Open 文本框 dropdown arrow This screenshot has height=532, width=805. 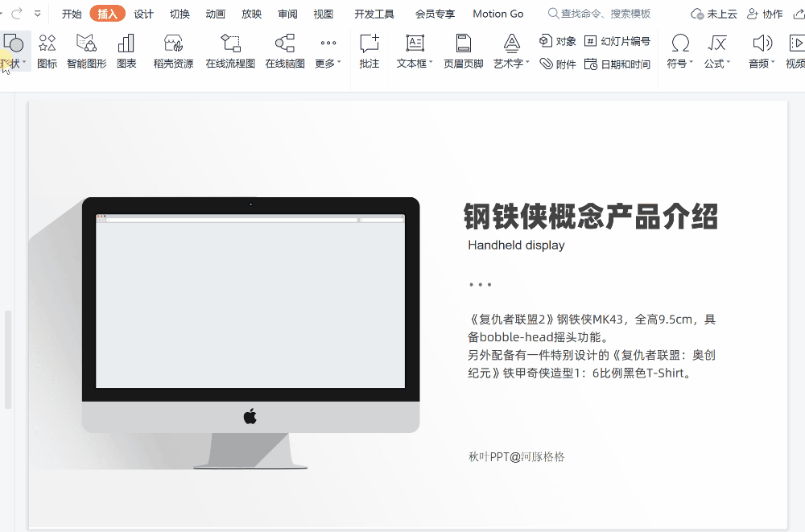pyautogui.click(x=431, y=63)
